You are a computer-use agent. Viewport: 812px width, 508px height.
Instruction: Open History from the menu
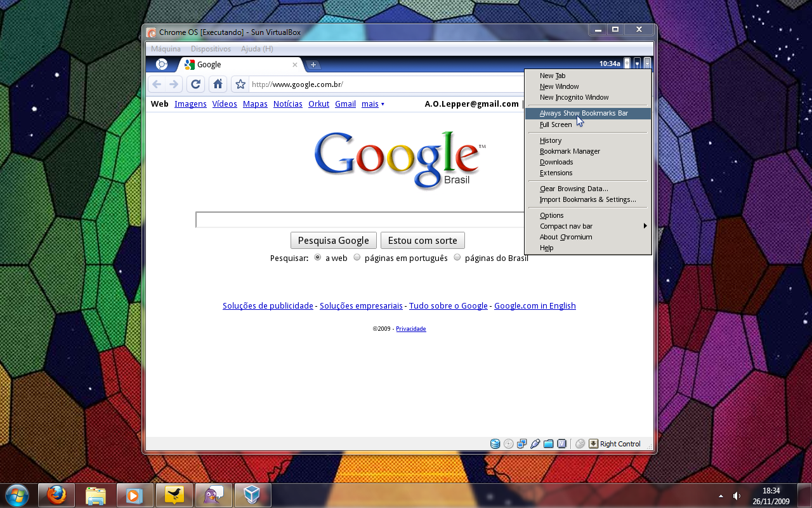pyautogui.click(x=588, y=140)
